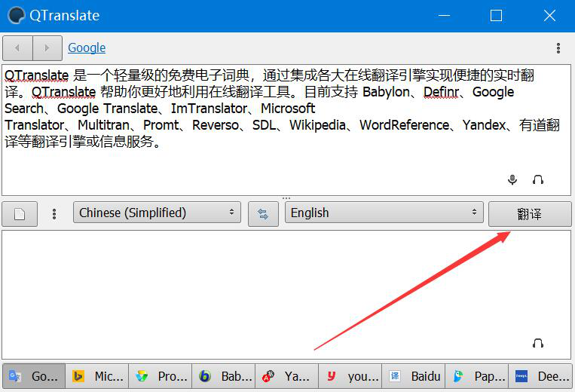
Task: Swap source and target languages
Action: click(x=263, y=214)
